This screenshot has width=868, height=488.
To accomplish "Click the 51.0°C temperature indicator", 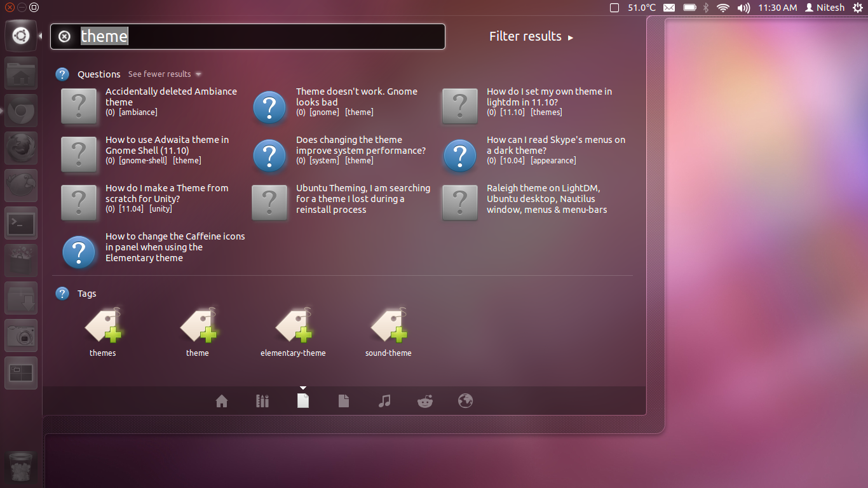I will [642, 8].
